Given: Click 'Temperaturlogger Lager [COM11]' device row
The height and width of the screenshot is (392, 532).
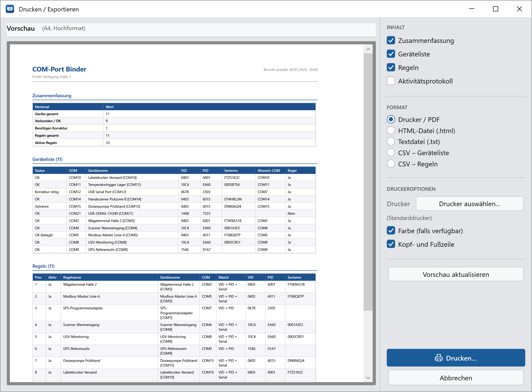Looking at the screenshot, I should click(174, 185).
